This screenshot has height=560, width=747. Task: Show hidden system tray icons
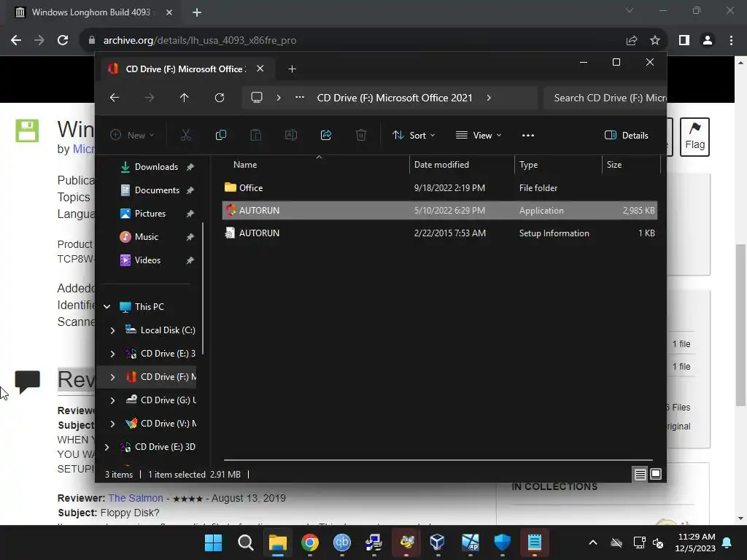(x=592, y=542)
